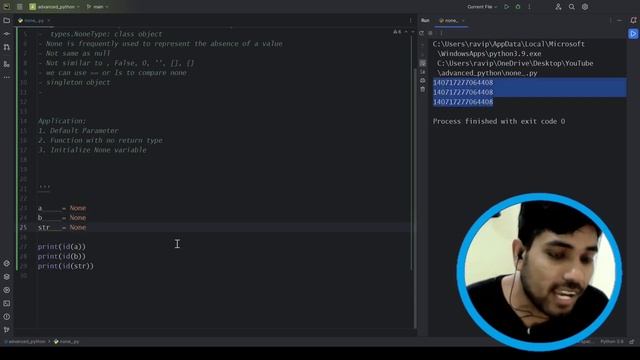Screen dimensions: 640x360
Task: Click the python3.9.exe path in console
Action: pyautogui.click(x=489, y=53)
